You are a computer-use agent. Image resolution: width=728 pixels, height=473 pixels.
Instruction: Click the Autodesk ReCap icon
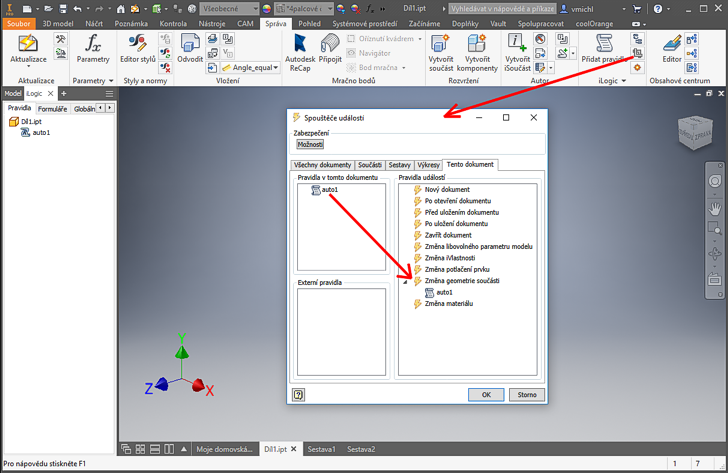click(x=300, y=46)
